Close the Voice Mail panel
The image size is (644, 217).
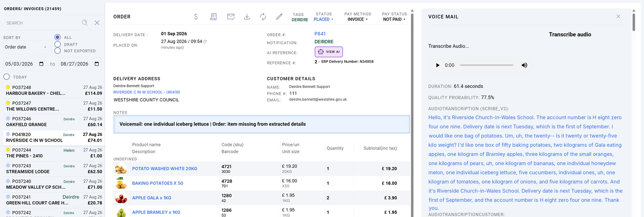(x=618, y=17)
